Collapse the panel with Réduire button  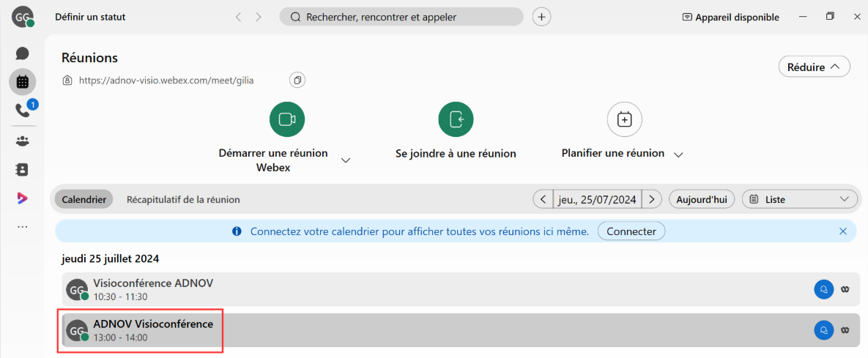815,67
